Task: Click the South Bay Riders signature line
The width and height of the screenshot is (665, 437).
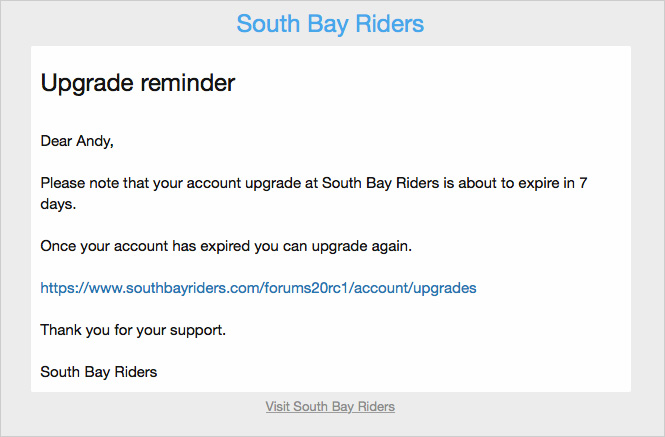Action: tap(98, 372)
